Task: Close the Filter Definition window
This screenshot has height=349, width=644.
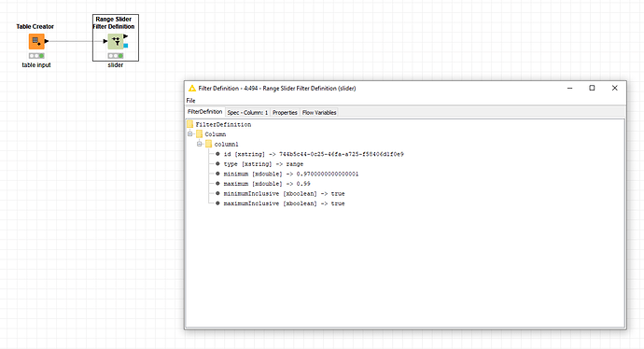Action: (x=614, y=88)
